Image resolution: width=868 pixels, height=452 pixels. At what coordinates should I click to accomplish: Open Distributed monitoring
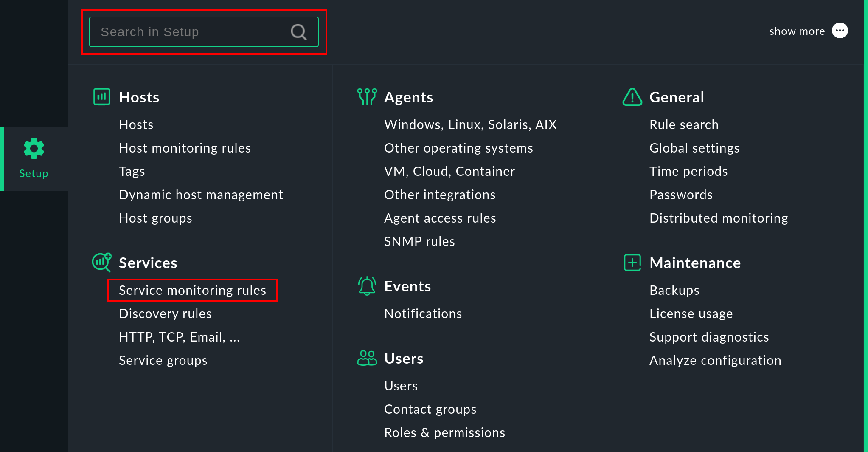point(719,218)
